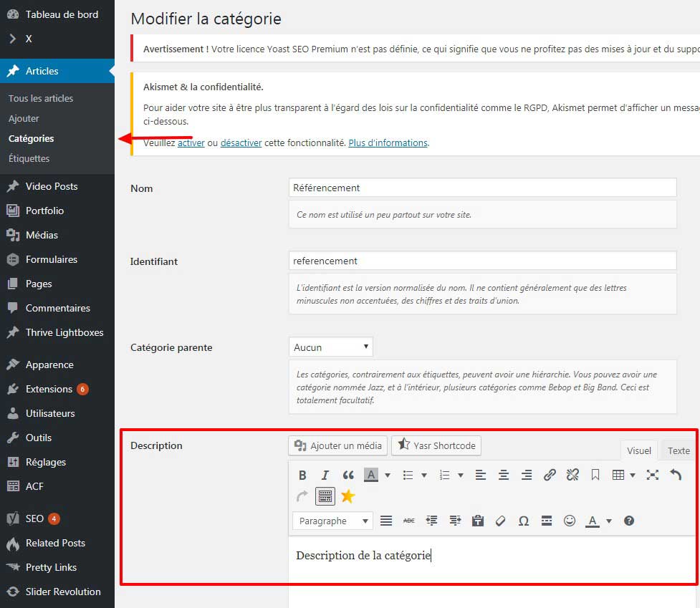Open Slider Revolution menu
This screenshot has width=700, height=608.
click(x=57, y=592)
